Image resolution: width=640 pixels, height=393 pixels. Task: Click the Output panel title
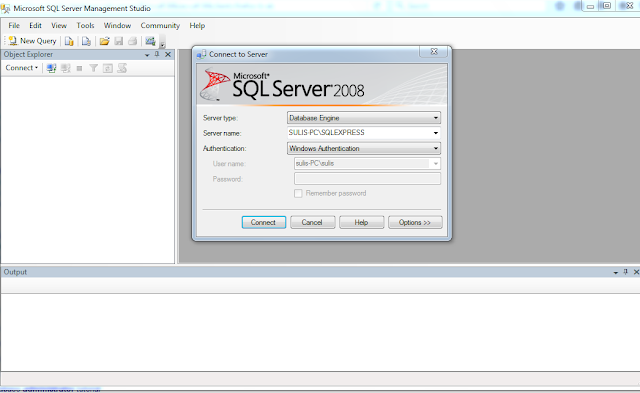pyautogui.click(x=15, y=272)
